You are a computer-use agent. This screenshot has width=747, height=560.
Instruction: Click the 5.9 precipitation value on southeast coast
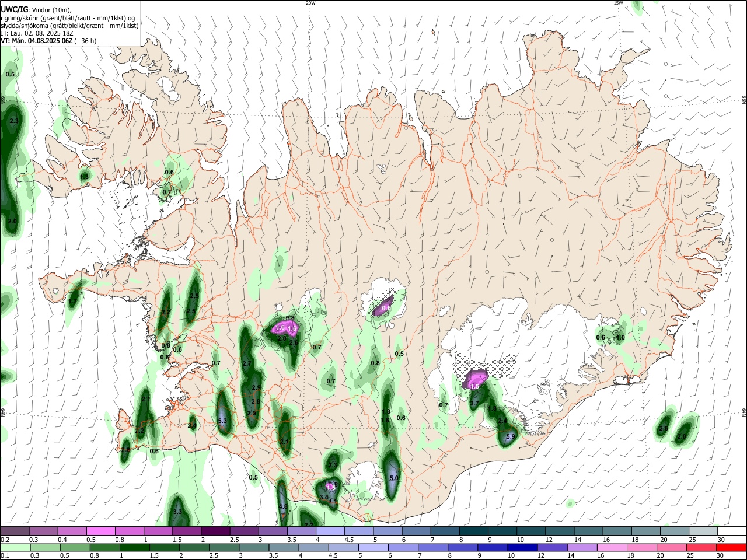[511, 436]
